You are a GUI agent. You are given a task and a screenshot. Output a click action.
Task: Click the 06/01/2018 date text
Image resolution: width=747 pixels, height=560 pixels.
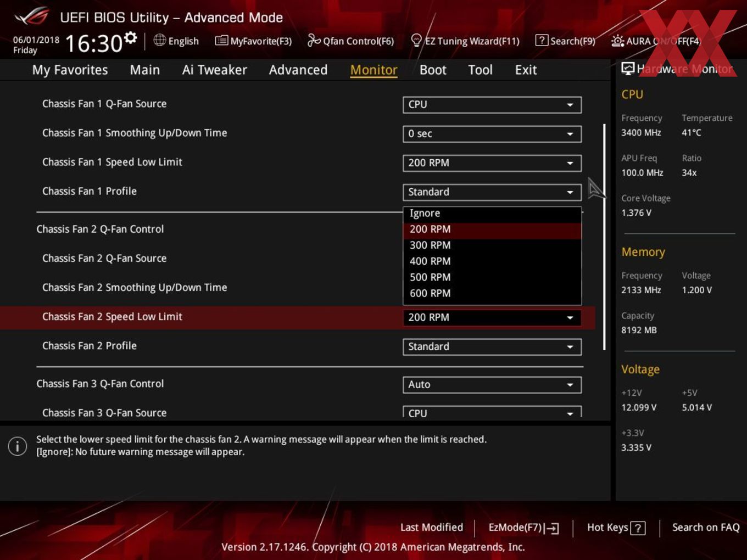click(36, 40)
